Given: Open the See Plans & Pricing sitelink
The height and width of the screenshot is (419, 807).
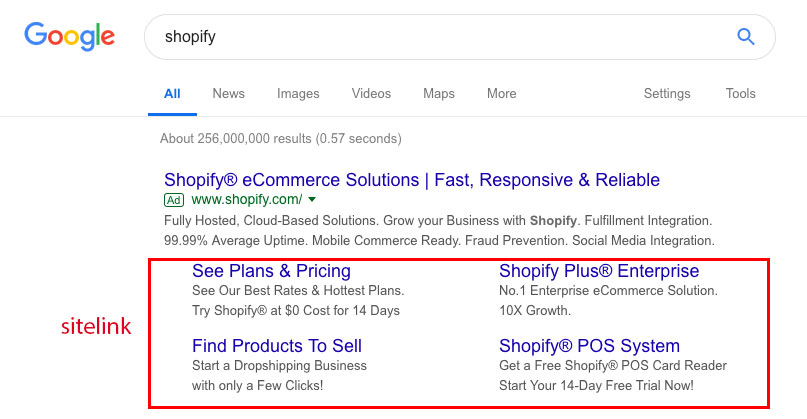Looking at the screenshot, I should 271,271.
